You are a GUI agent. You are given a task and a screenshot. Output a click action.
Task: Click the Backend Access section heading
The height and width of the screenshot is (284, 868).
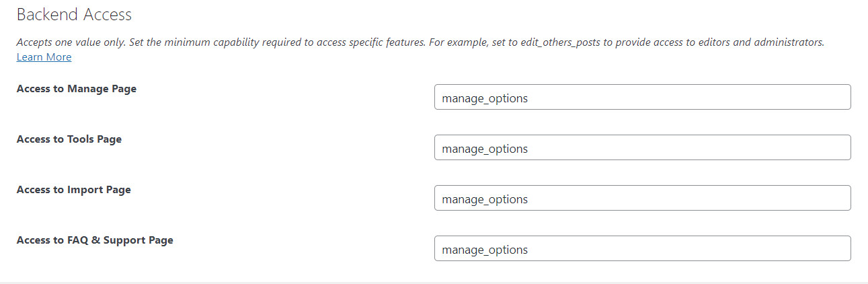74,14
